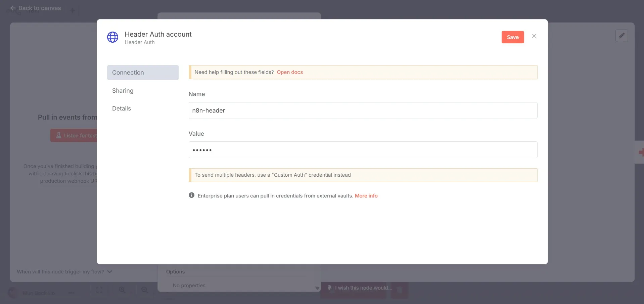The height and width of the screenshot is (304, 644).
Task: Click the scroll-down arrow in the Options panel
Action: [x=317, y=288]
